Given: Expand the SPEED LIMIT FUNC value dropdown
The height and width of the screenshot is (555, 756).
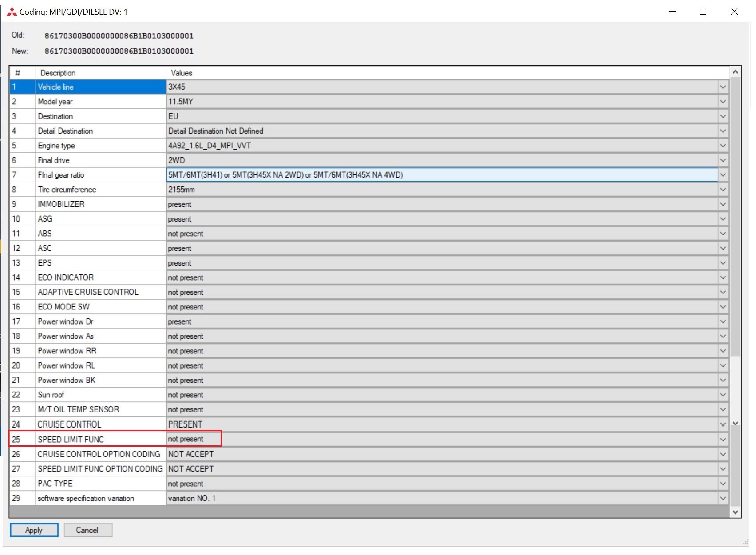Looking at the screenshot, I should tap(723, 440).
